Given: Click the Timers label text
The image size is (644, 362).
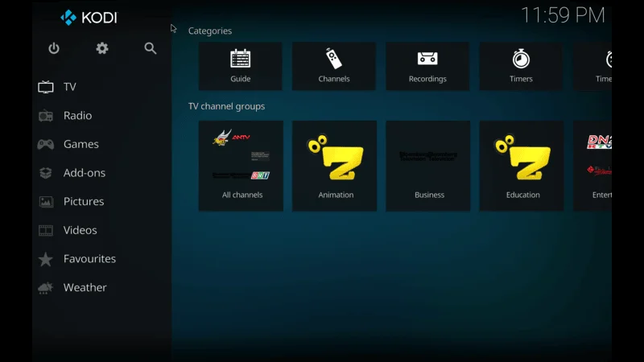Looking at the screenshot, I should pos(521,79).
